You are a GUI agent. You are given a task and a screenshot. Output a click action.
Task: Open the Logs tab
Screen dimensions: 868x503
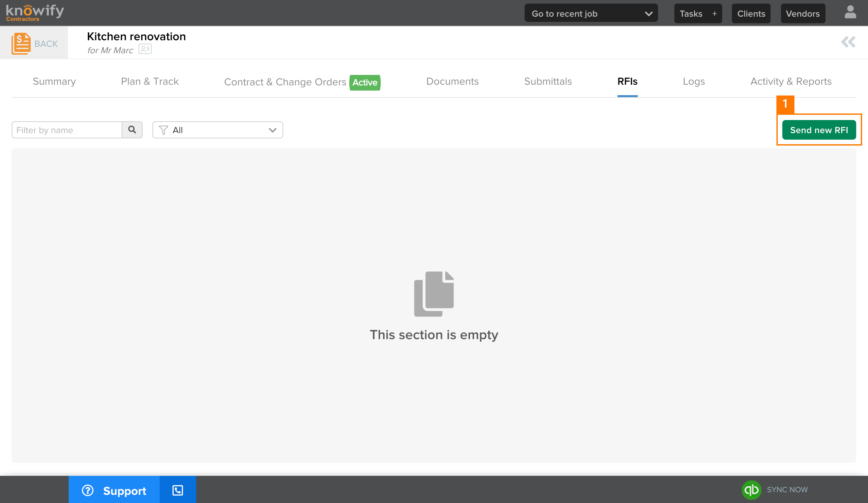click(694, 81)
